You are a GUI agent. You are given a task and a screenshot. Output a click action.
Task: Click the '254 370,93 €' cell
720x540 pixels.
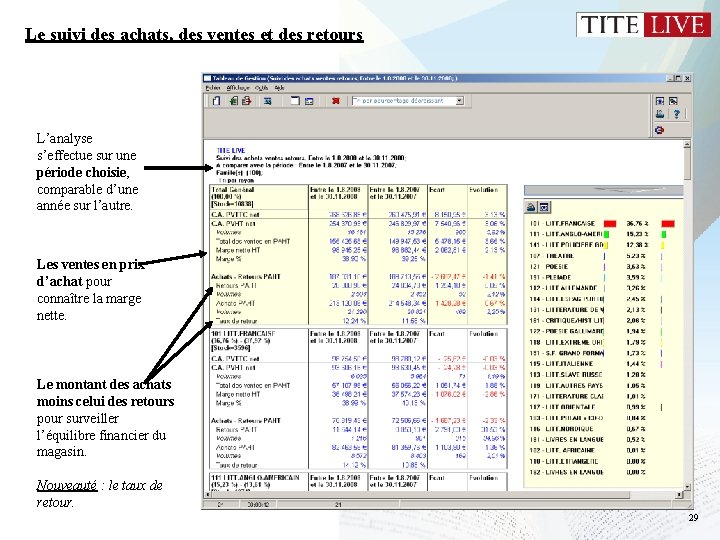pyautogui.click(x=348, y=224)
